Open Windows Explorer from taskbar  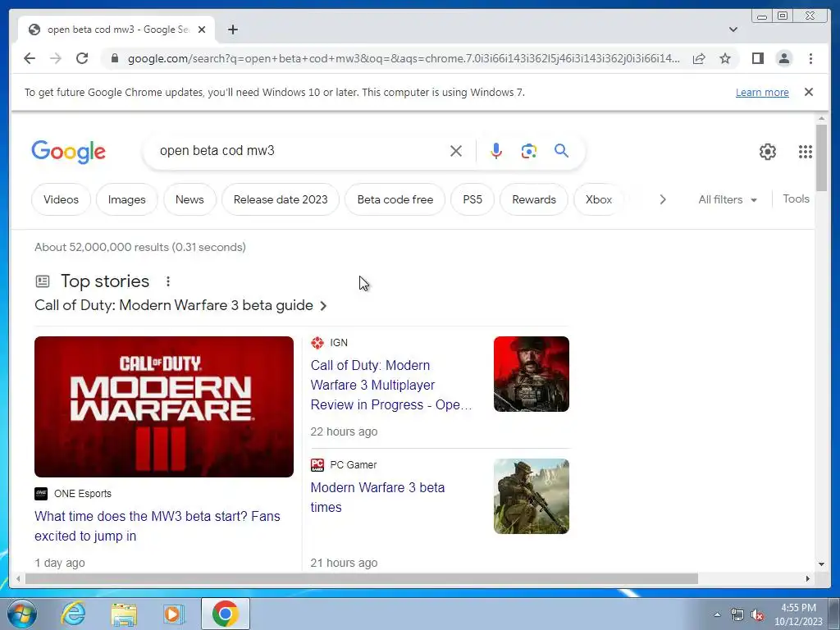[x=124, y=614]
